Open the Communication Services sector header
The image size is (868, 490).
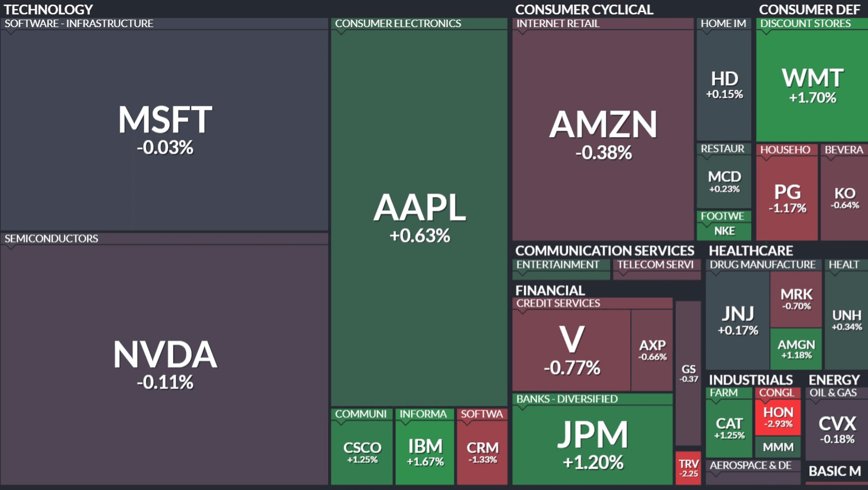[604, 250]
